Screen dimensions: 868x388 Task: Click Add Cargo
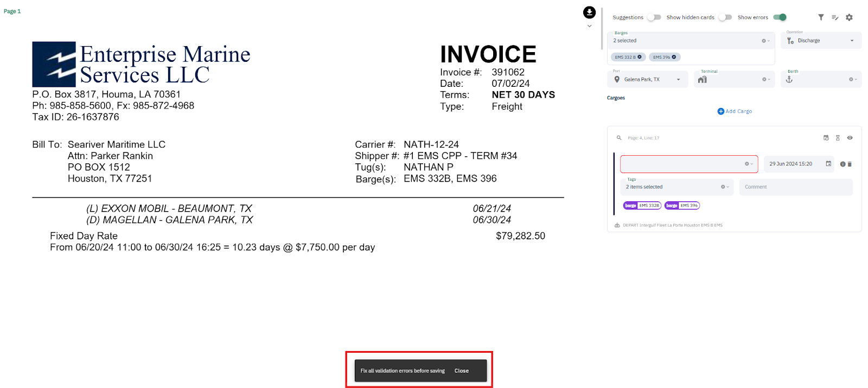(735, 111)
